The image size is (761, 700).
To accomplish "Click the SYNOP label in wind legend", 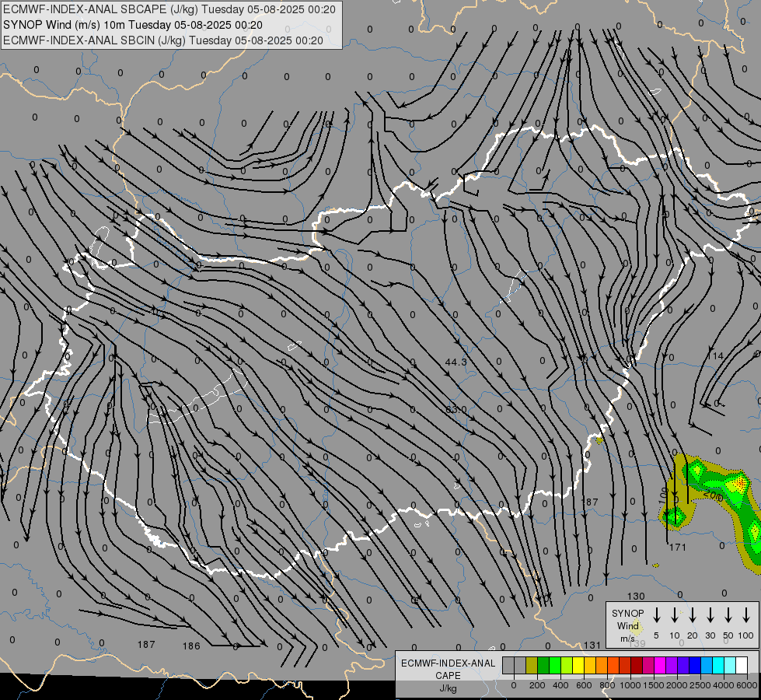I will (627, 613).
